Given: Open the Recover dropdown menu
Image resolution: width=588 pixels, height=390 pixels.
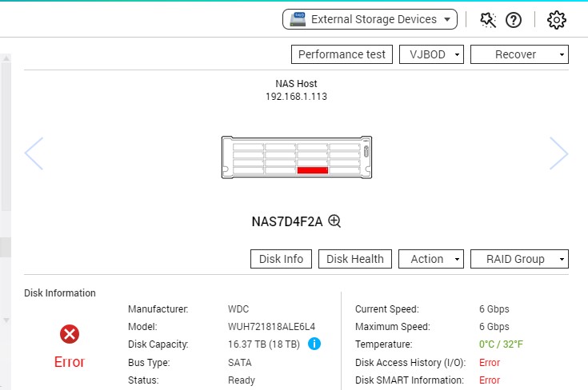Looking at the screenshot, I should (x=519, y=54).
